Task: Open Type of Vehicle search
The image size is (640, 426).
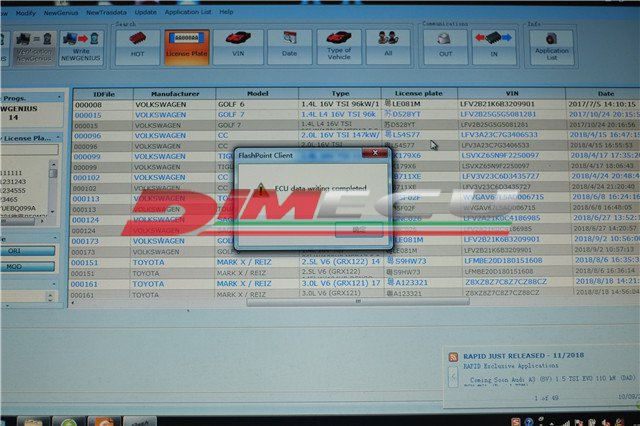Action: point(339,45)
